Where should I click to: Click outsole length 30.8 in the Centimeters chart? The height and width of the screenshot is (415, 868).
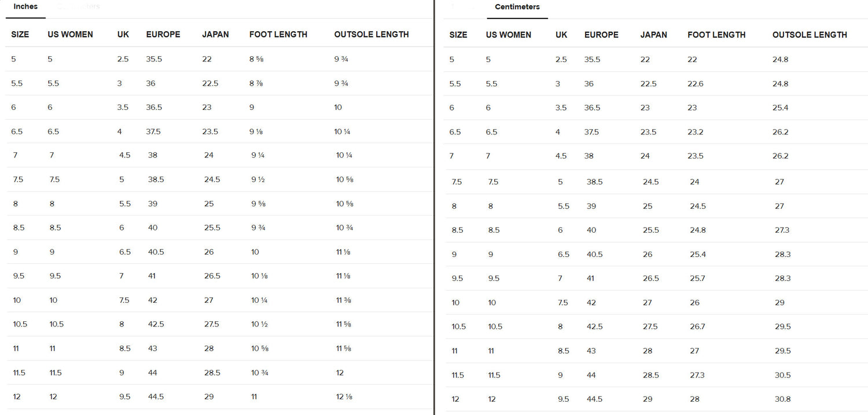pos(782,399)
